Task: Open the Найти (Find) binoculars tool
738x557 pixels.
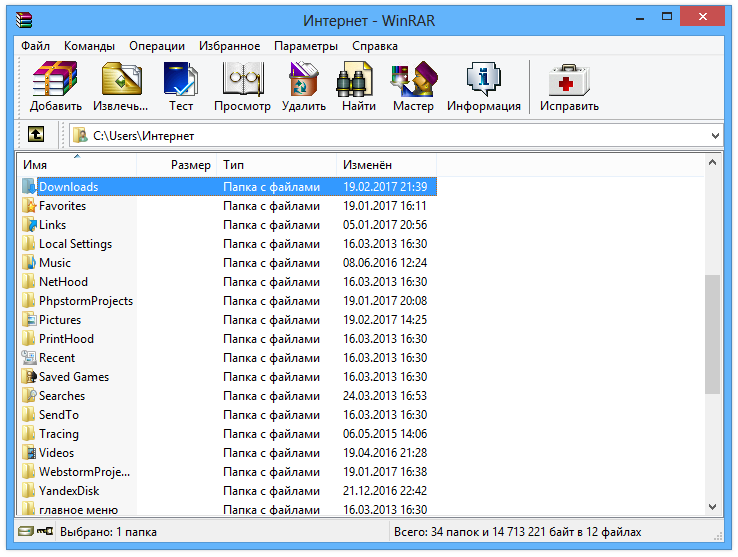Action: point(358,87)
